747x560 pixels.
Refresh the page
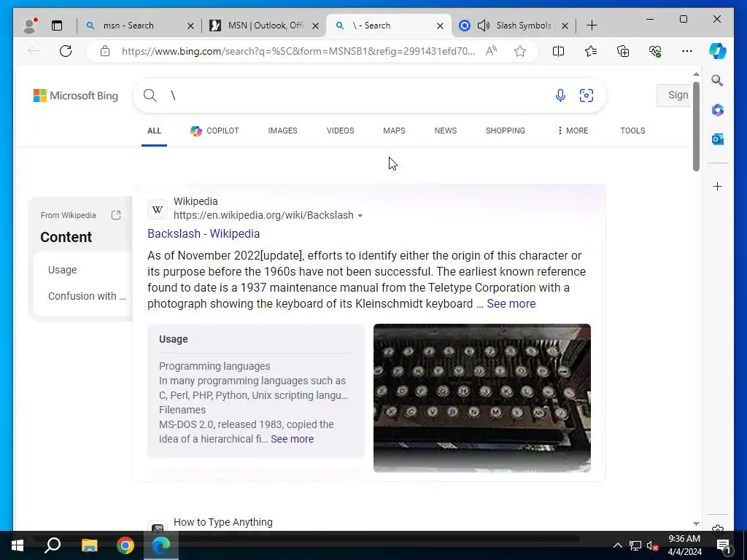(66, 51)
